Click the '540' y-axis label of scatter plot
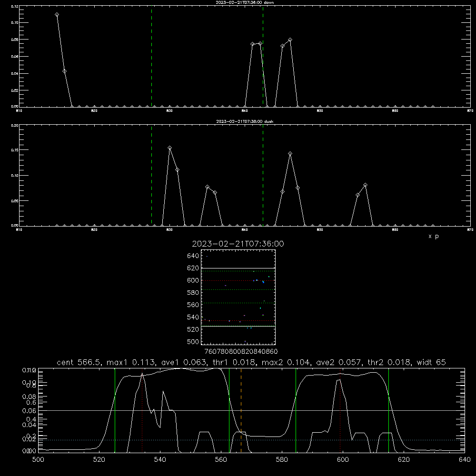 pos(193,317)
